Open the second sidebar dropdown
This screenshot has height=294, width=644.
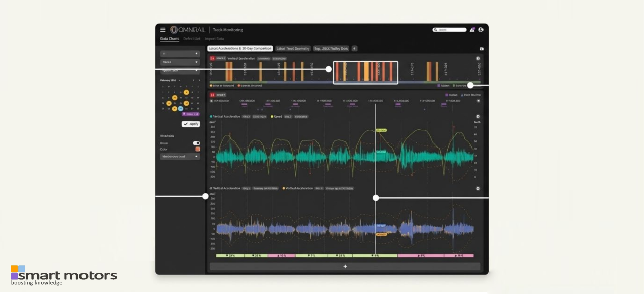[x=180, y=62]
